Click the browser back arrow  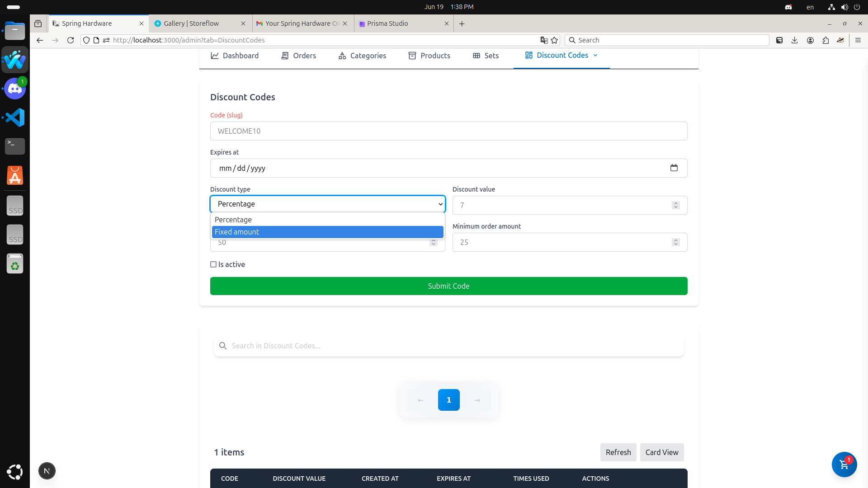pos(40,40)
